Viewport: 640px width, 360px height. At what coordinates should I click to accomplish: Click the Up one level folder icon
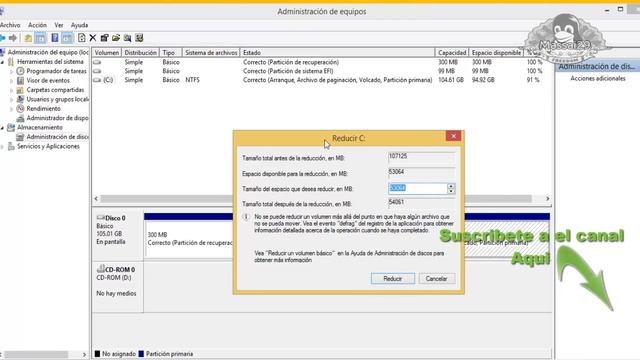[x=28, y=38]
